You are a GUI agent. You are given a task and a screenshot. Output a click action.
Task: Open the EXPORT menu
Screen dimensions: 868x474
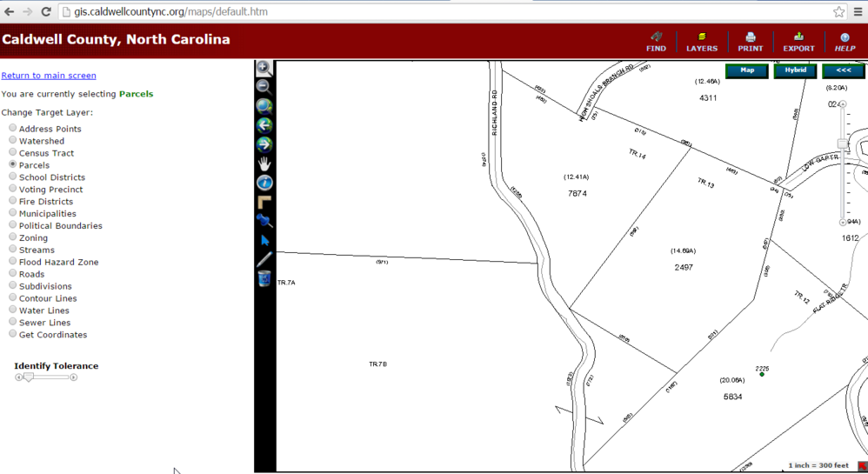[x=798, y=42]
